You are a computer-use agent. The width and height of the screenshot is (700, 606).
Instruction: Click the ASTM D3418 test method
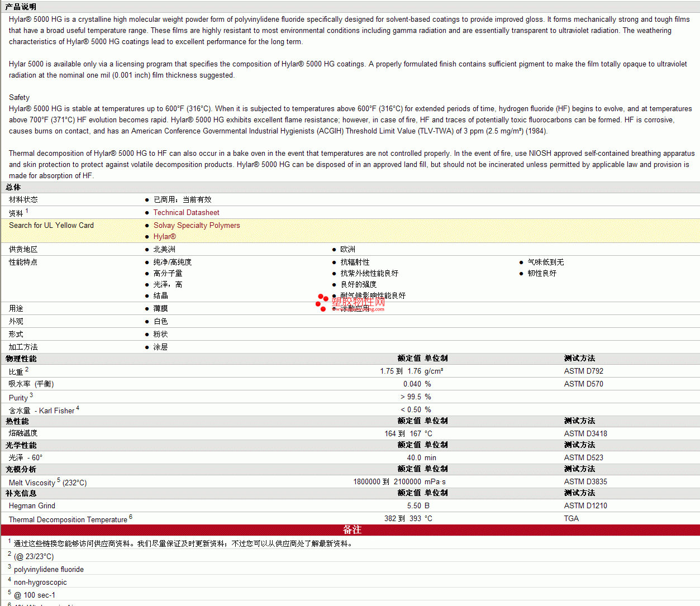click(x=585, y=433)
